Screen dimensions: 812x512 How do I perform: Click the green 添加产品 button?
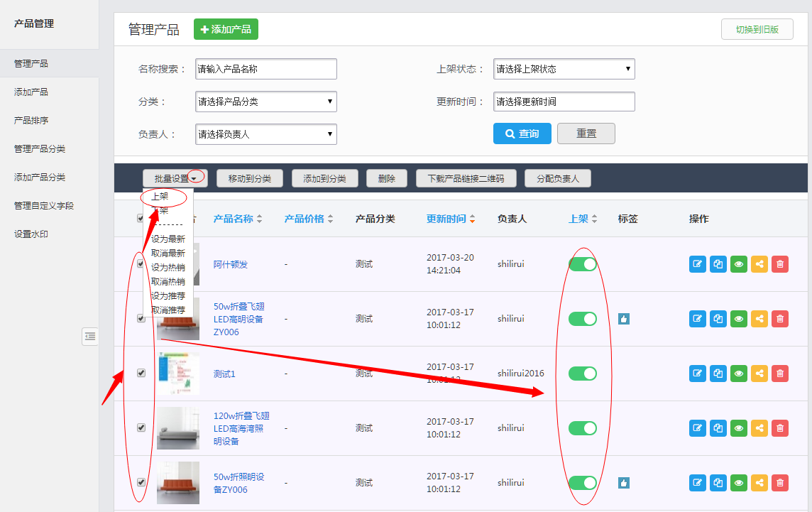point(226,29)
